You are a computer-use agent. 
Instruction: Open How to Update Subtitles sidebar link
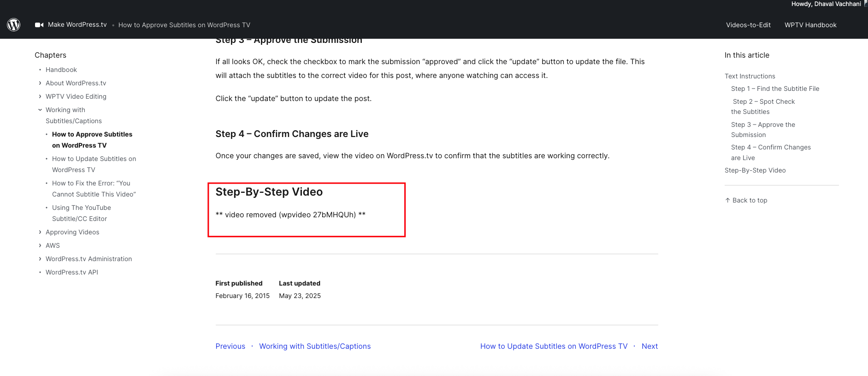[x=94, y=164]
